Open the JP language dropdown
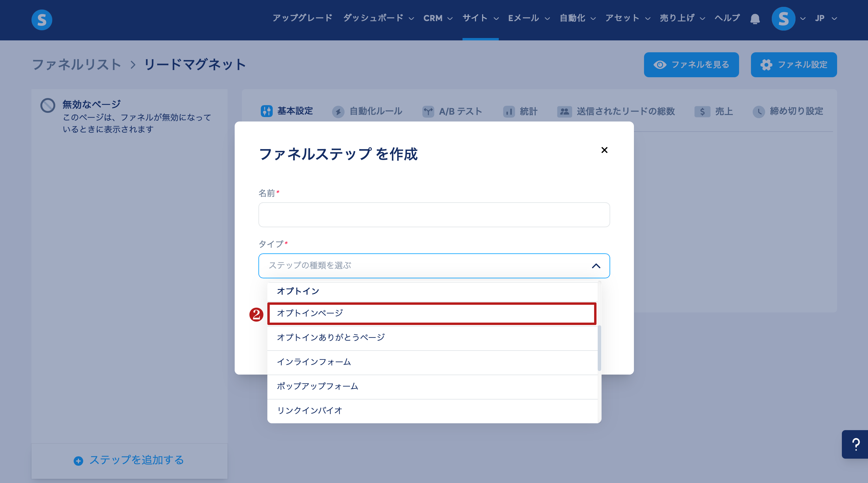Screen dimensions: 868x483 (x=826, y=18)
